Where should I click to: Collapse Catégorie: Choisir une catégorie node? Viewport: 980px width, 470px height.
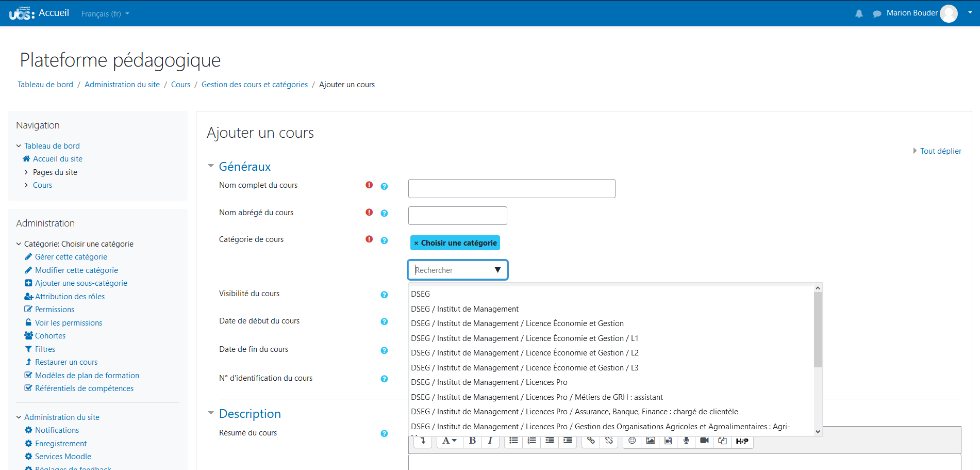[x=19, y=244]
